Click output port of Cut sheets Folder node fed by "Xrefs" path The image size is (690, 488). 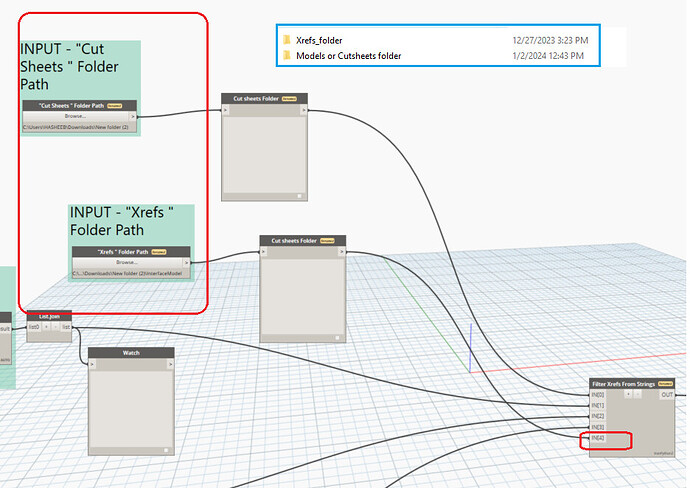[342, 252]
